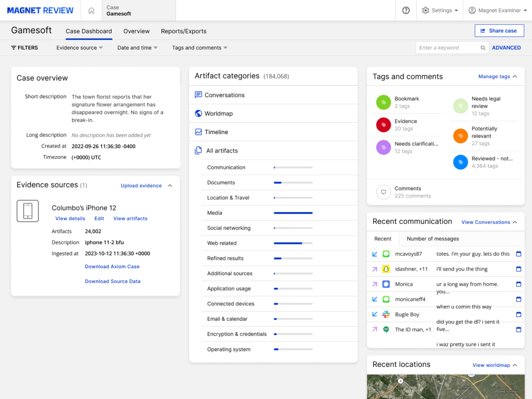Open Manage tags
This screenshot has width=532, height=399.
(494, 76)
